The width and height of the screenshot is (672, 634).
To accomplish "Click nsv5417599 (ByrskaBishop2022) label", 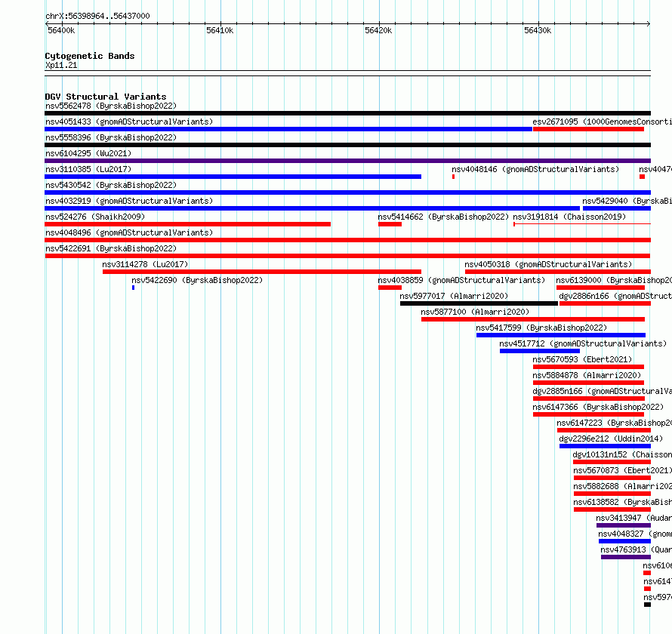I will tap(541, 328).
